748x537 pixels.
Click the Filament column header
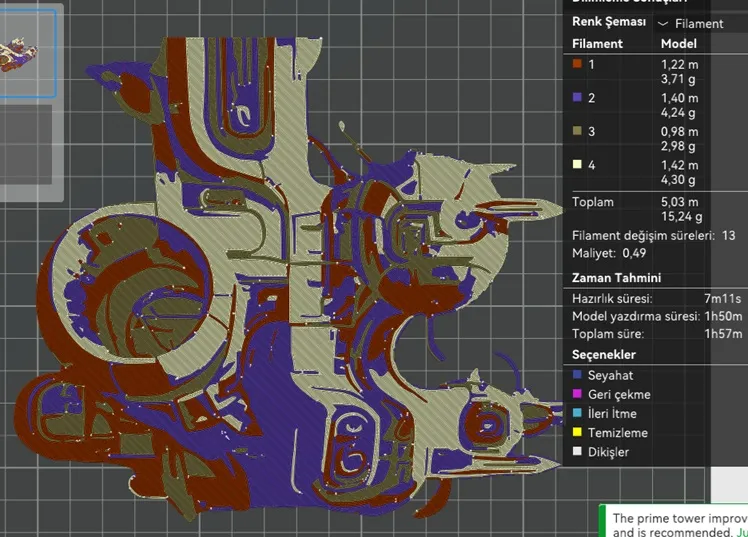click(x=597, y=44)
